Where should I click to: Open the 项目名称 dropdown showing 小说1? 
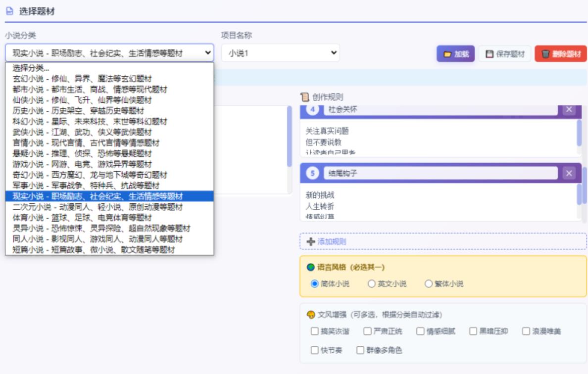pyautogui.click(x=280, y=53)
